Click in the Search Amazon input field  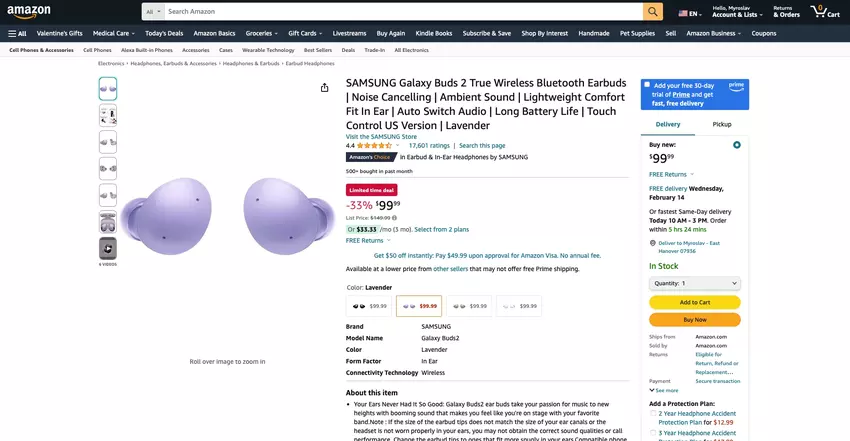click(x=400, y=12)
